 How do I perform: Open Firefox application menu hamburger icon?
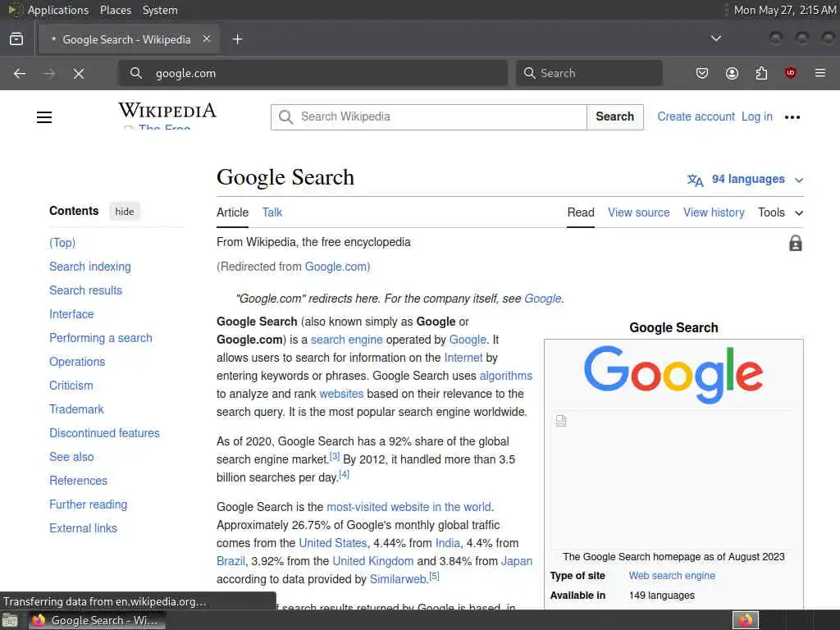click(x=819, y=73)
